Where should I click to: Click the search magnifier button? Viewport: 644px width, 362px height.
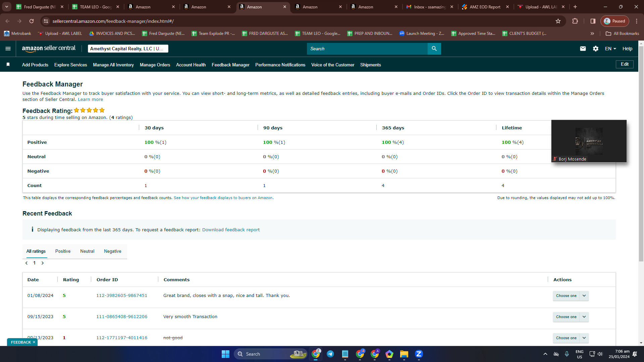click(x=434, y=49)
